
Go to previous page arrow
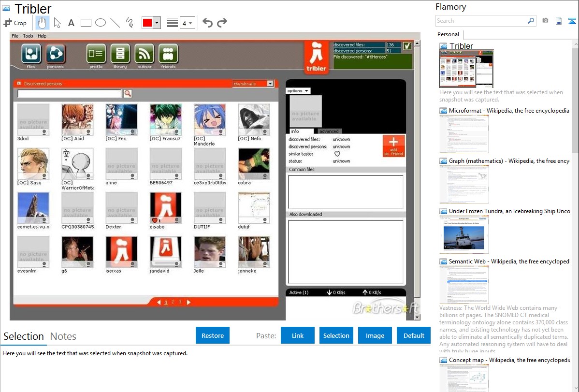(x=159, y=302)
